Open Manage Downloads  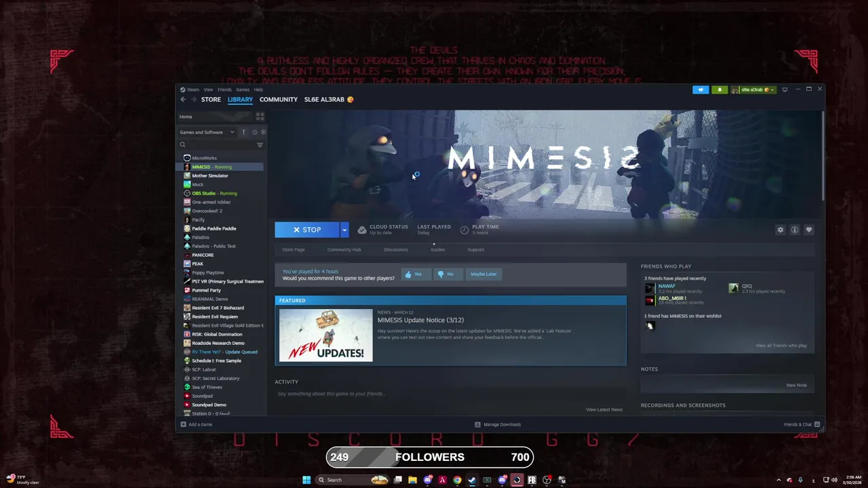point(498,424)
